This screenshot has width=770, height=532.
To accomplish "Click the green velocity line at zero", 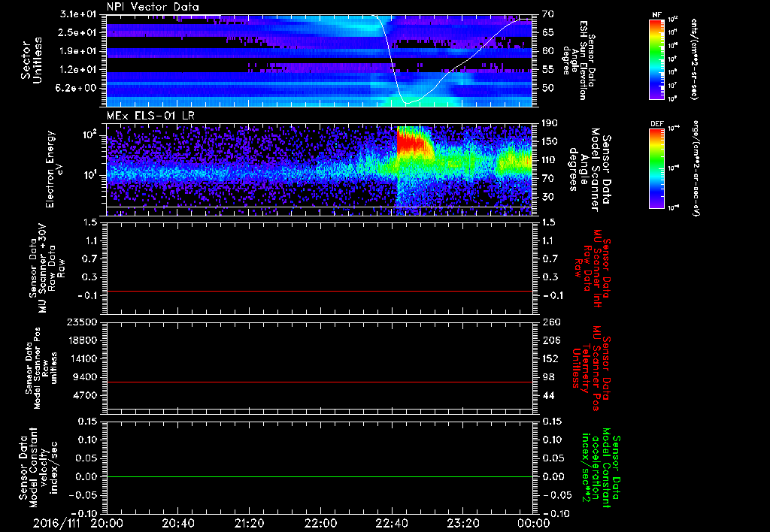I will (x=320, y=476).
